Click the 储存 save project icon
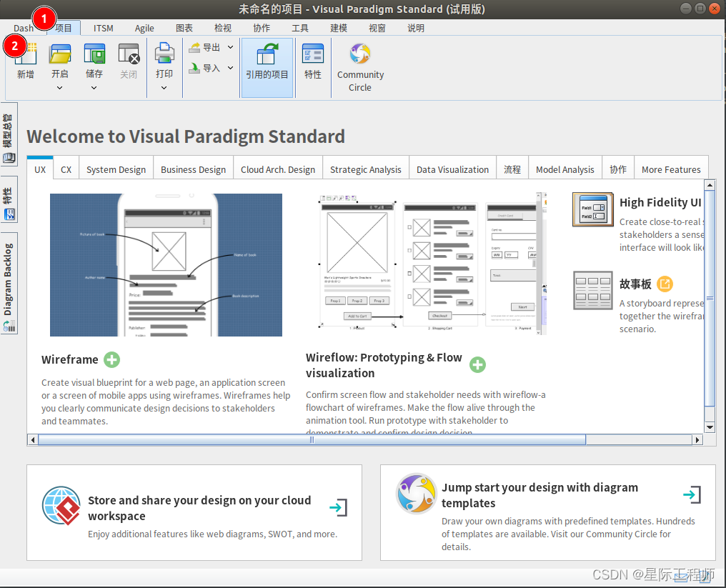This screenshot has width=726, height=588. pos(94,54)
